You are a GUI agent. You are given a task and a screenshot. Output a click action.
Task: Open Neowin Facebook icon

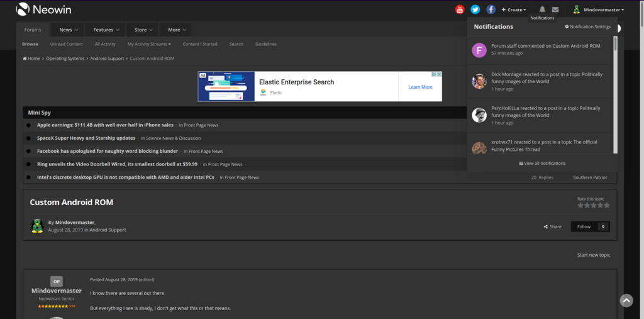pos(491,9)
